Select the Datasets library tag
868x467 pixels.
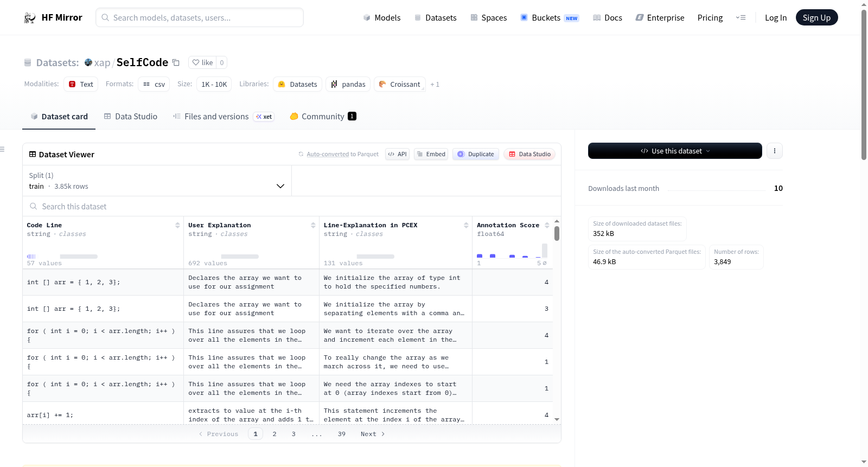[297, 84]
